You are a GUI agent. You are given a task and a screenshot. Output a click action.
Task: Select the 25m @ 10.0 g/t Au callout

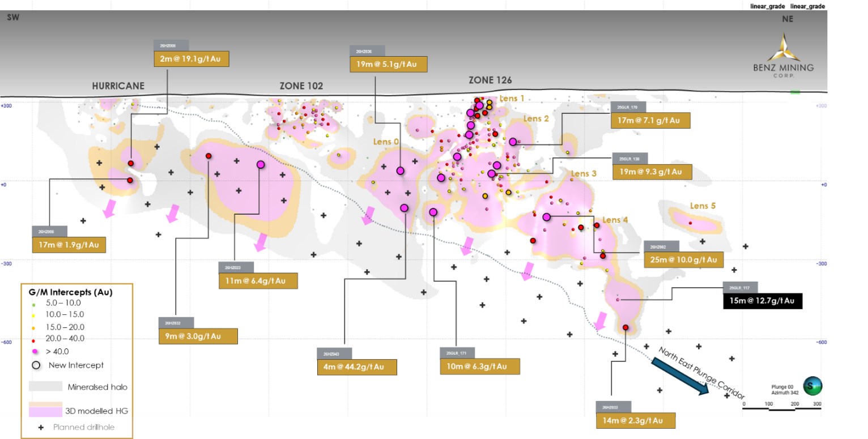[683, 259]
